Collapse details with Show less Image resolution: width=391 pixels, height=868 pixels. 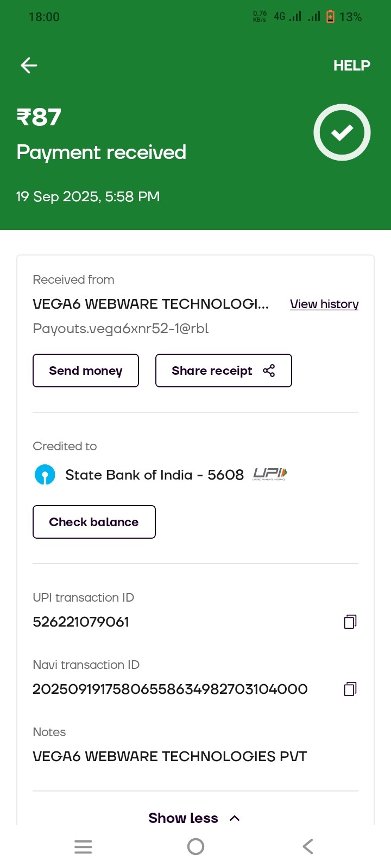click(x=183, y=818)
